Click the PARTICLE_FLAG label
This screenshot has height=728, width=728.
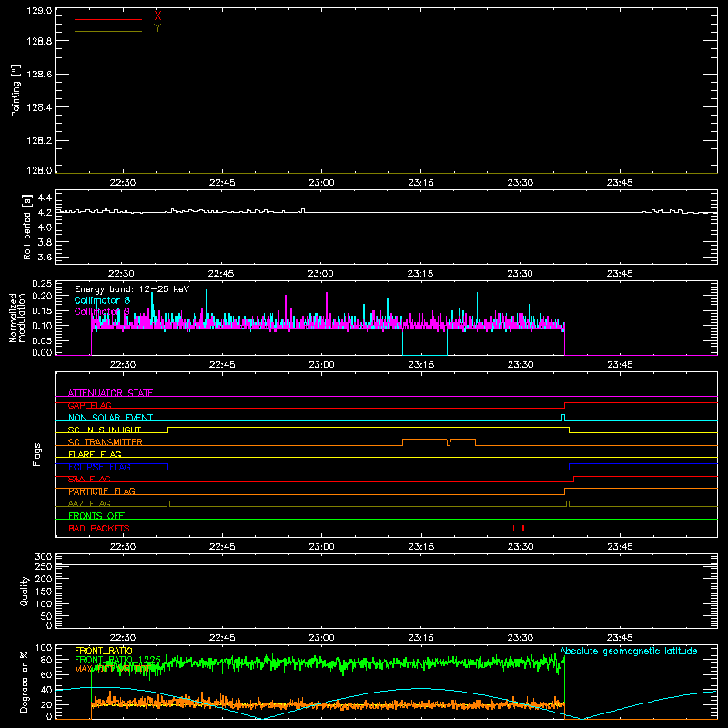[102, 491]
